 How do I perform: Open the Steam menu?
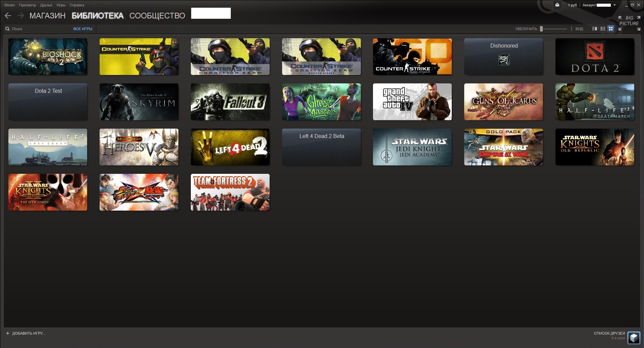pos(9,5)
